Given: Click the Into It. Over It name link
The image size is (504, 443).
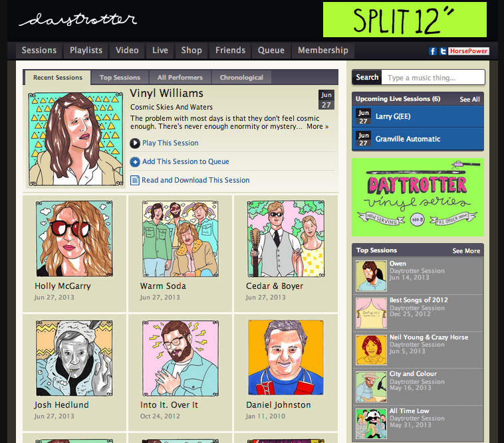Looking at the screenshot, I should 169,405.
